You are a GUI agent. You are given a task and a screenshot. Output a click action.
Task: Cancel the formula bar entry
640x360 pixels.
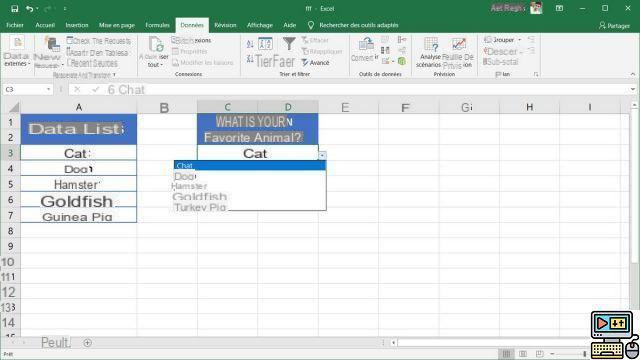tap(77, 89)
